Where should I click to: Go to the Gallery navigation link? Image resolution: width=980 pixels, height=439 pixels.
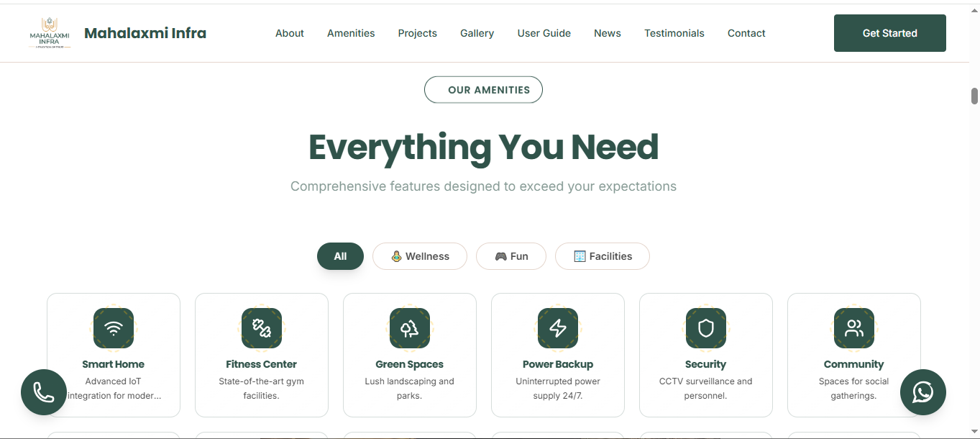477,33
